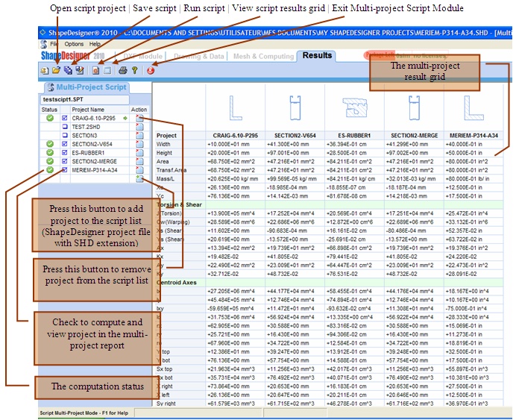
Task: Remove MERIEM-P314-A34 from script list
Action: pyautogui.click(x=139, y=170)
